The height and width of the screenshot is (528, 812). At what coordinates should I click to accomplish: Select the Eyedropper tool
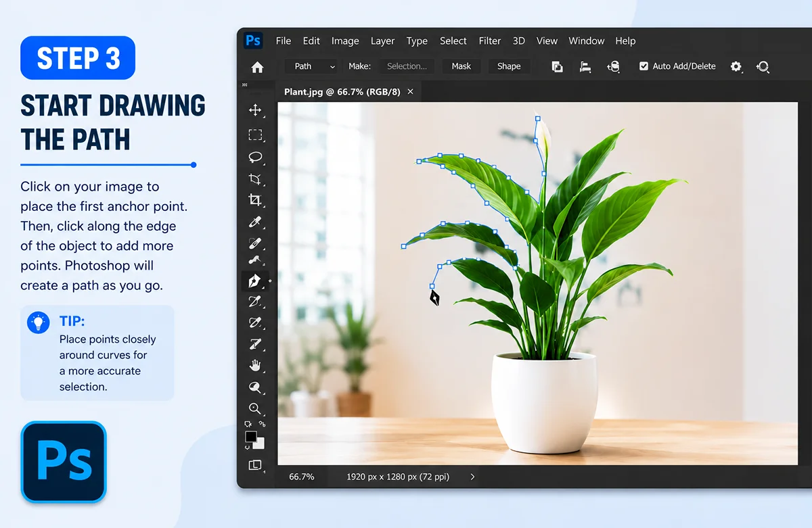[255, 222]
